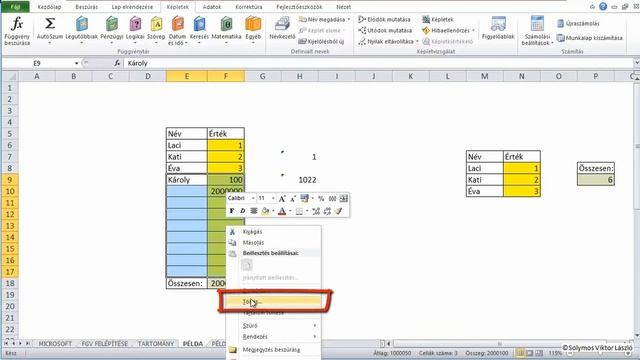The image size is (640, 360).
Task: Open the Dátum és idő functions library
Action: [178, 31]
